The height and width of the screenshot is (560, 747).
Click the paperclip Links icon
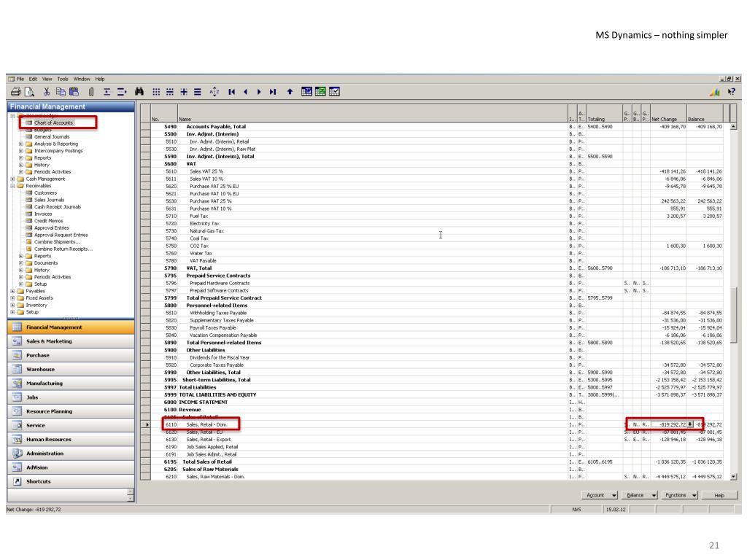click(x=91, y=92)
